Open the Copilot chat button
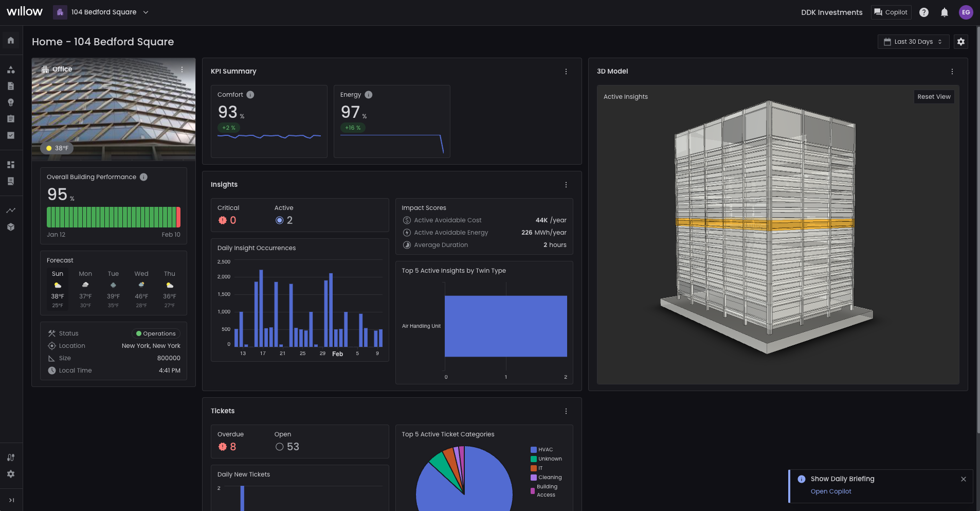980x511 pixels. [891, 12]
